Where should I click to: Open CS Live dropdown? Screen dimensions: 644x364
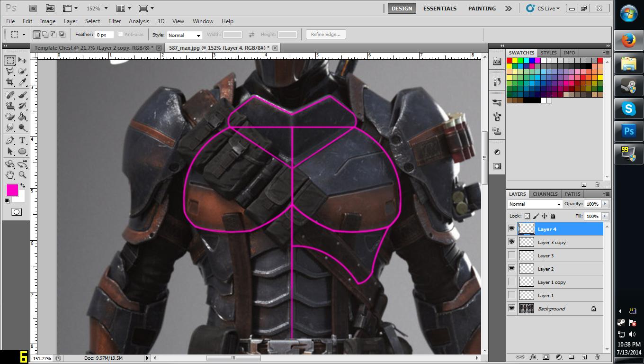544,9
